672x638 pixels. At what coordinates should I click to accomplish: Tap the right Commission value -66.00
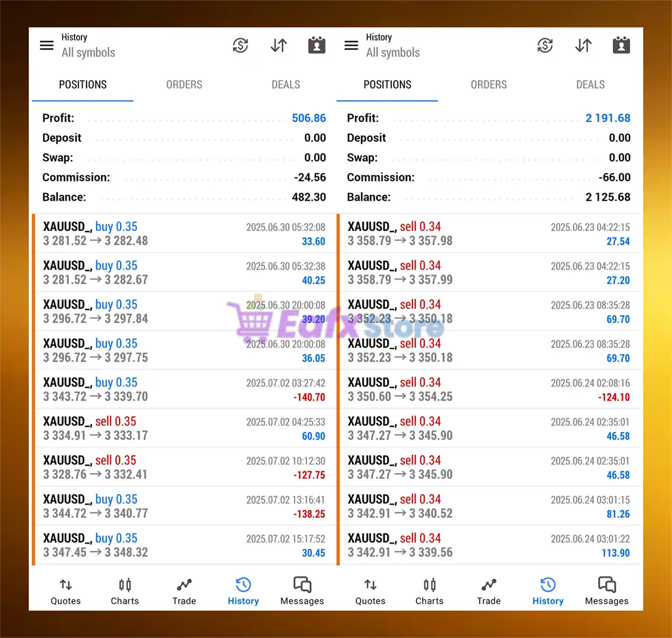tap(614, 177)
